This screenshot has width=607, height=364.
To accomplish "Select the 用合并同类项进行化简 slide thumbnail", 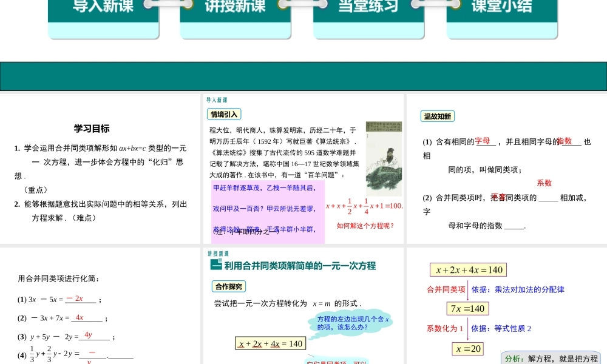I will pyautogui.click(x=100, y=306).
